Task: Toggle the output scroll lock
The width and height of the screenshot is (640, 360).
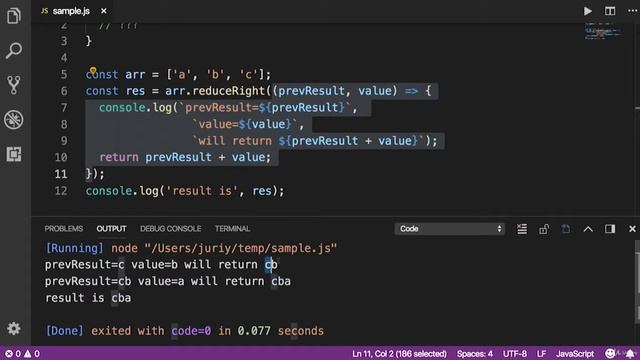Action: [544, 229]
